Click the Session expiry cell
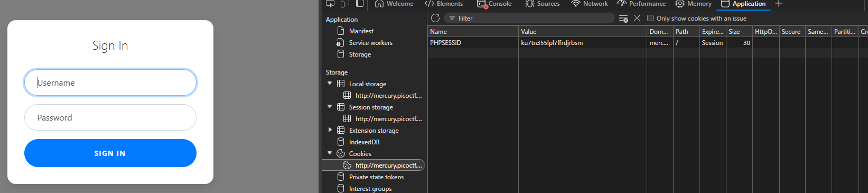This screenshot has width=868, height=193. point(713,43)
